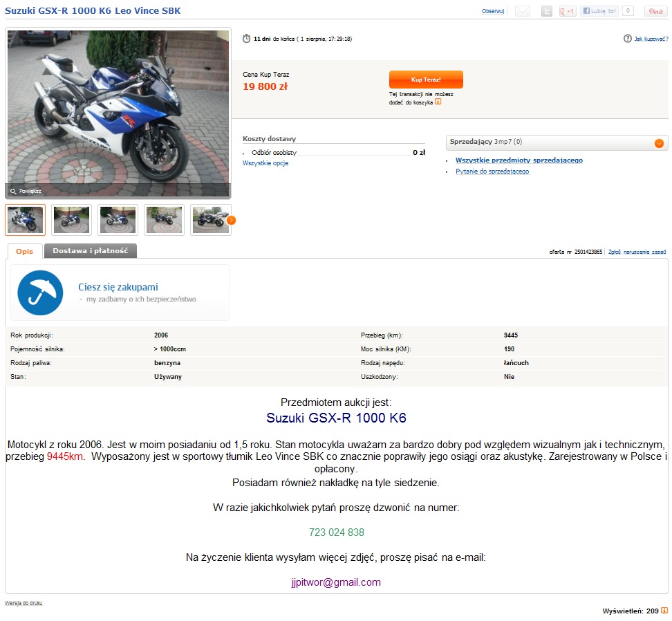Open Zgłoś naruszenie zasad link
Image resolution: width=672 pixels, height=621 pixels.
637,252
